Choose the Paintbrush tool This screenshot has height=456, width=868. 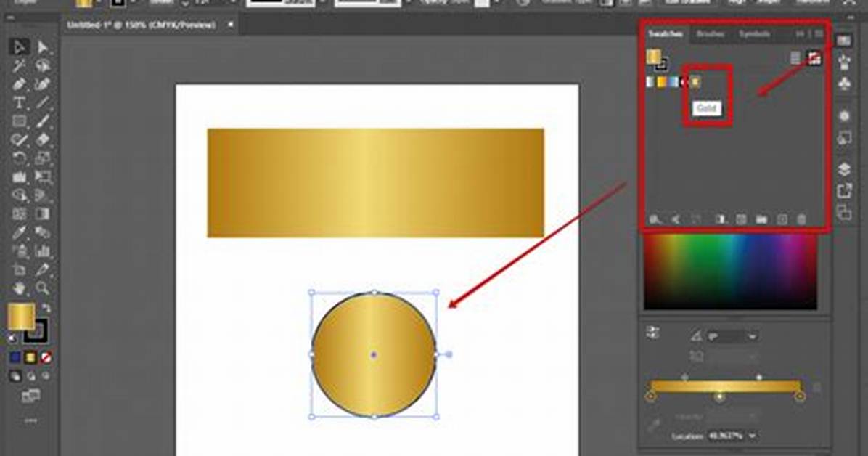[43, 121]
